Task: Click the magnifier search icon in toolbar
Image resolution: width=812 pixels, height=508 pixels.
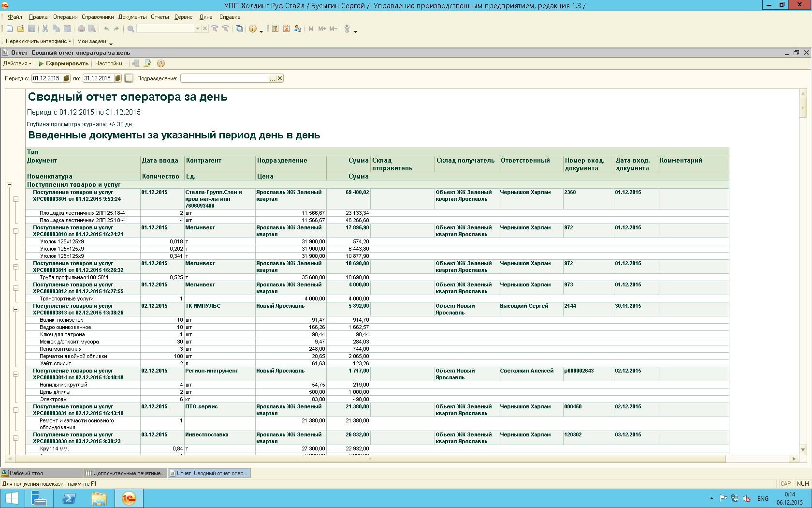Action: pyautogui.click(x=130, y=29)
